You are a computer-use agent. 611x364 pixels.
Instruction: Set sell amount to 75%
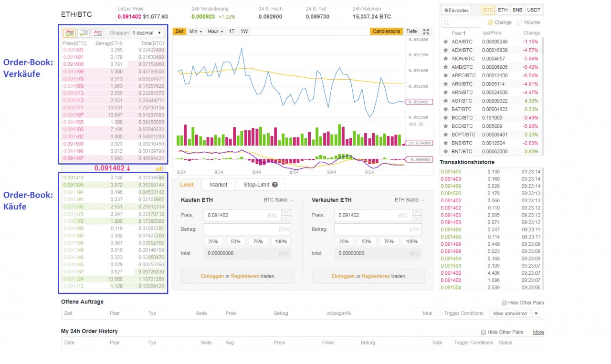pyautogui.click(x=389, y=241)
